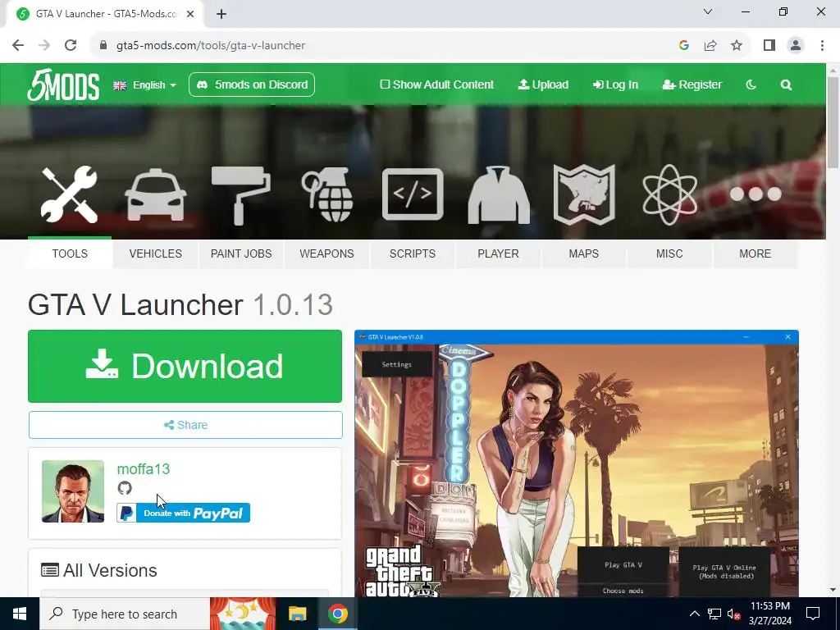Select the VEHICLES tab
Screen dimensions: 840x630
point(155,253)
